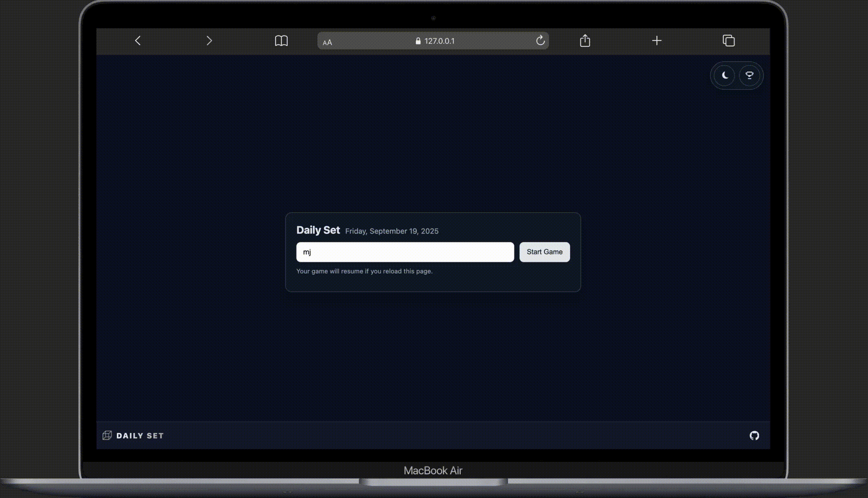Open the trophy achievements panel
This screenshot has height=498, width=868.
(749, 75)
